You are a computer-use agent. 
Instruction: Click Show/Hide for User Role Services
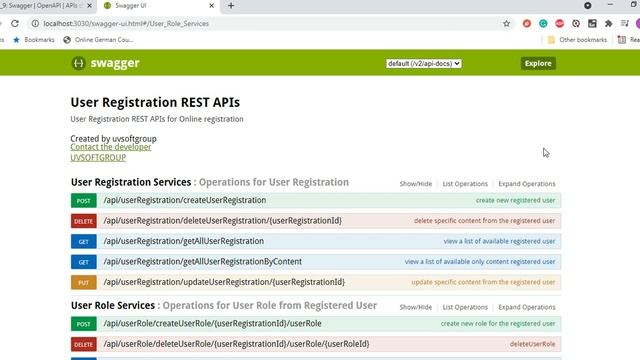(416, 307)
